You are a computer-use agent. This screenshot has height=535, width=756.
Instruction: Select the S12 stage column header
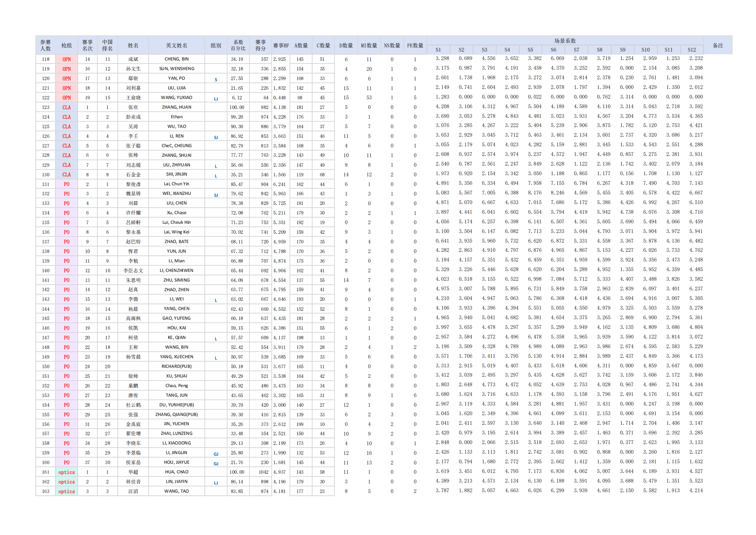coord(692,50)
